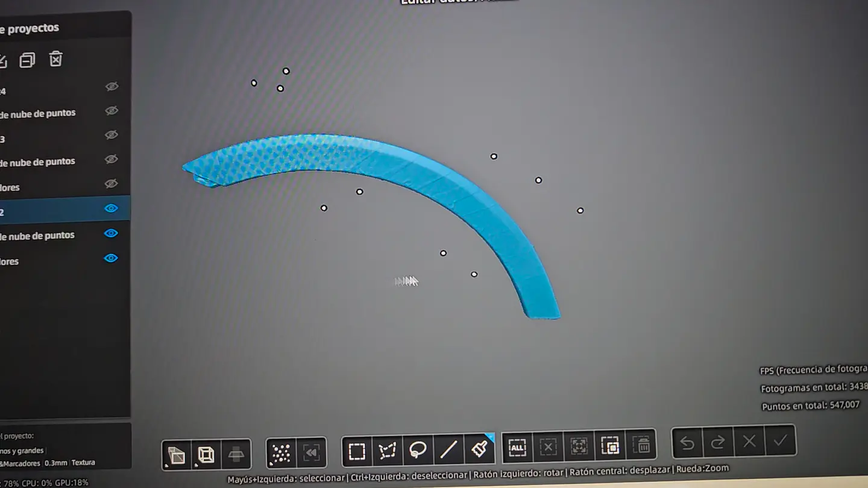Image resolution: width=868 pixels, height=488 pixels.
Task: Expand the wireframe box display options
Action: point(206,454)
